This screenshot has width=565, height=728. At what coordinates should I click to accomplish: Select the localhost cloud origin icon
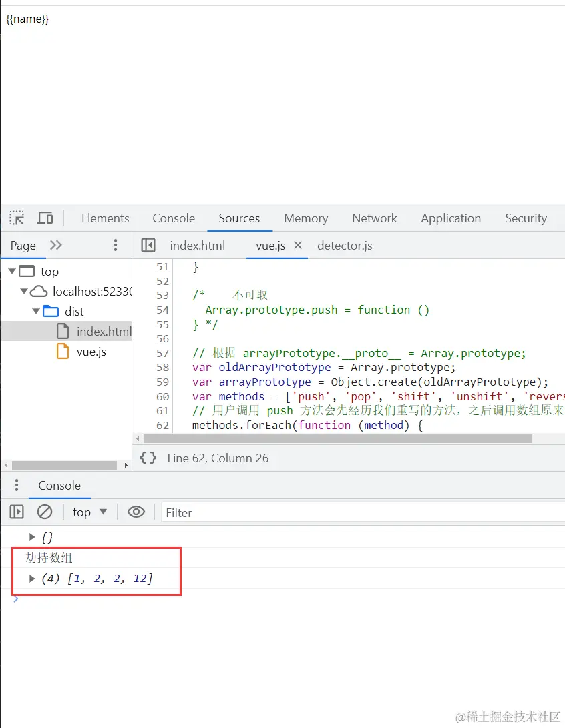coord(39,291)
